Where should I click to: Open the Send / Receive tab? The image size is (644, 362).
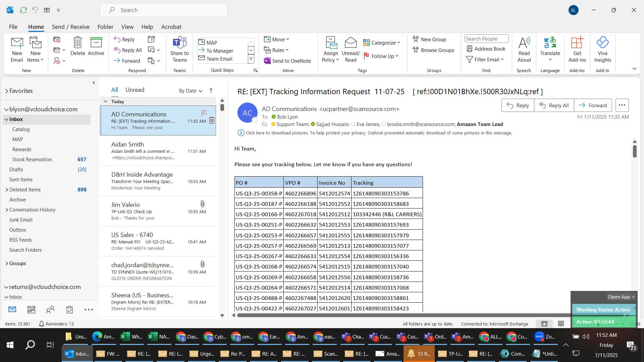pos(70,27)
